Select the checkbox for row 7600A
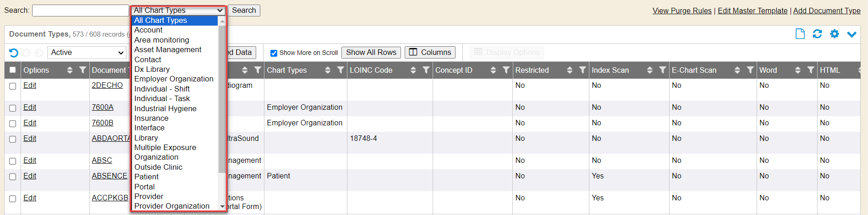Viewport: 868px width, 215px height. 13,108
